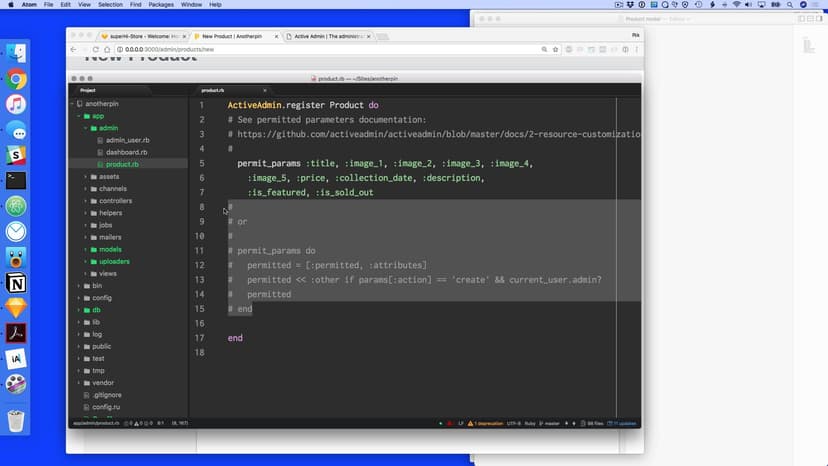
Task: Open dashboard.rb from the file tree
Action: [x=127, y=152]
